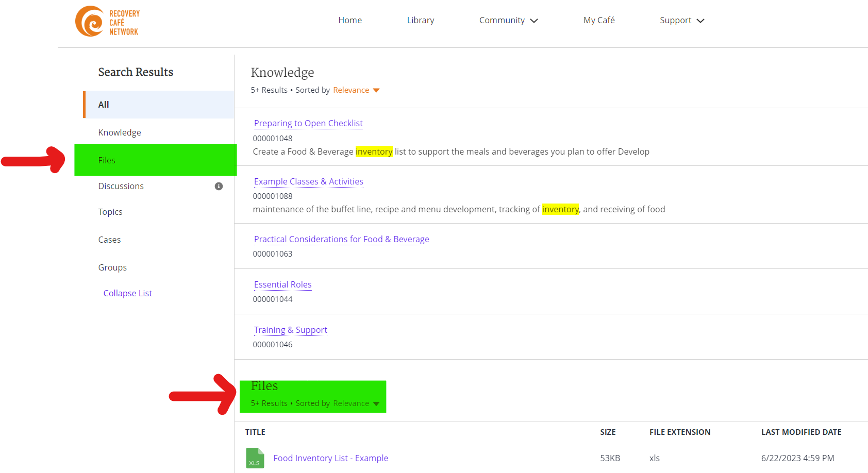868x473 pixels.
Task: Open the Food Inventory List - Example file
Action: click(330, 458)
